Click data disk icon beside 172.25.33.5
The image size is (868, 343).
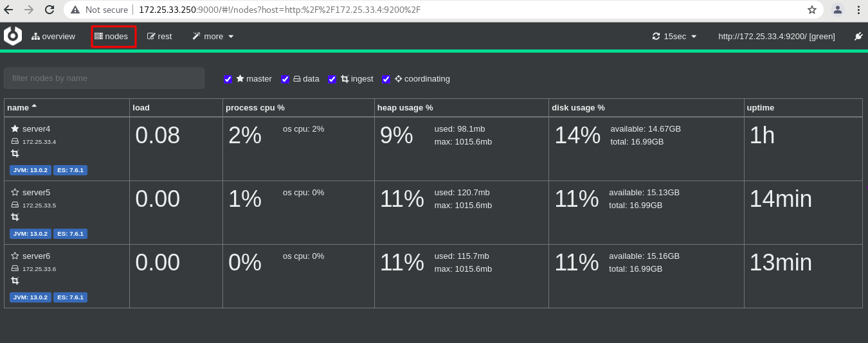pos(15,205)
